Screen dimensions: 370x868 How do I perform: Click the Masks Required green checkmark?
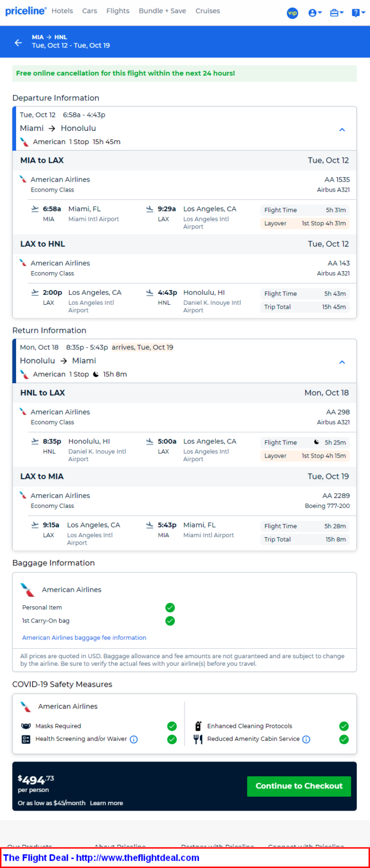[x=172, y=726]
